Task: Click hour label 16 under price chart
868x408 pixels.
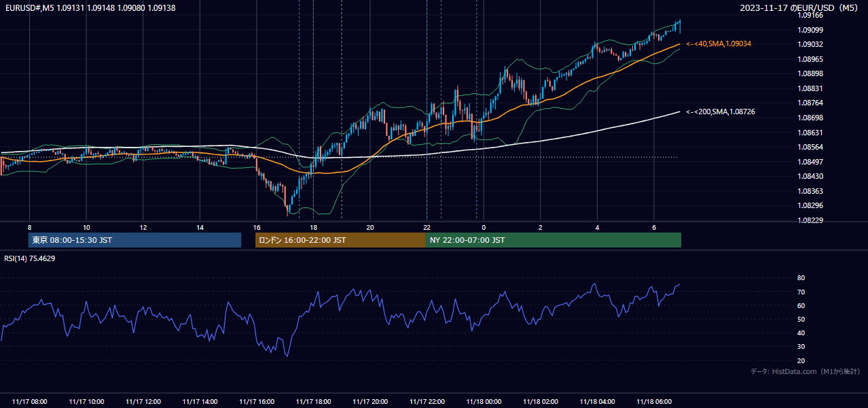Action: pyautogui.click(x=256, y=228)
